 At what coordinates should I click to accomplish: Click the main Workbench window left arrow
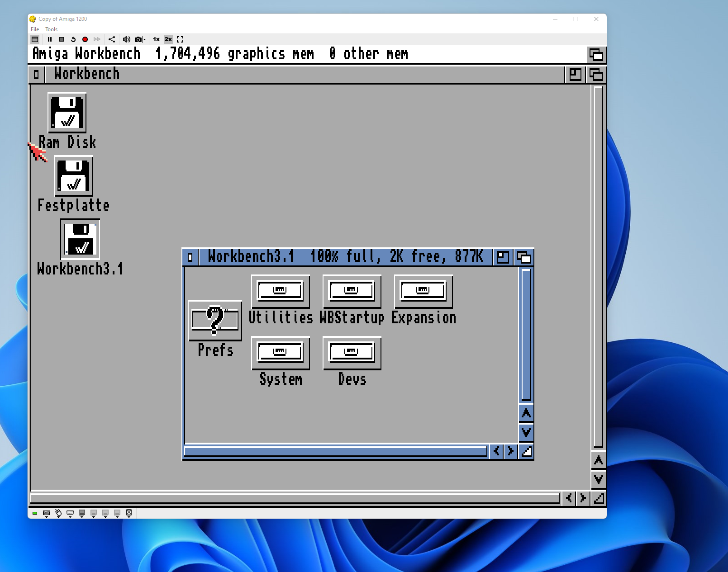(x=569, y=498)
